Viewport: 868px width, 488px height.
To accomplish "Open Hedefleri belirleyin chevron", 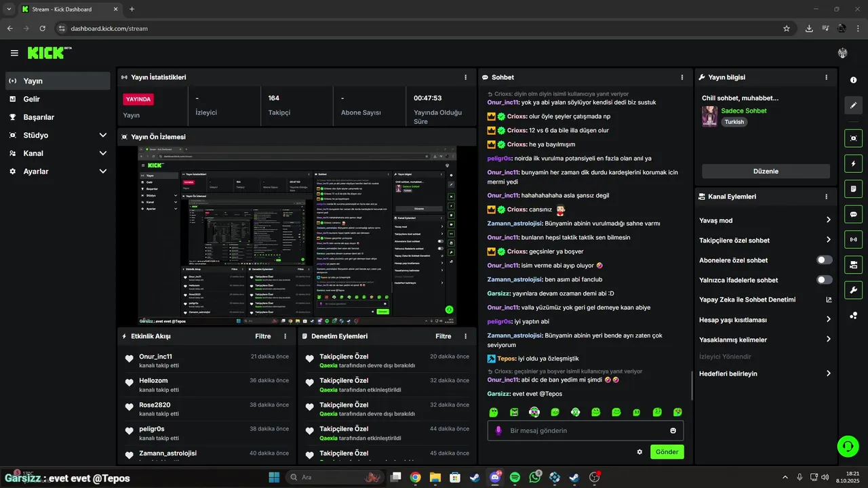I will pos(828,373).
